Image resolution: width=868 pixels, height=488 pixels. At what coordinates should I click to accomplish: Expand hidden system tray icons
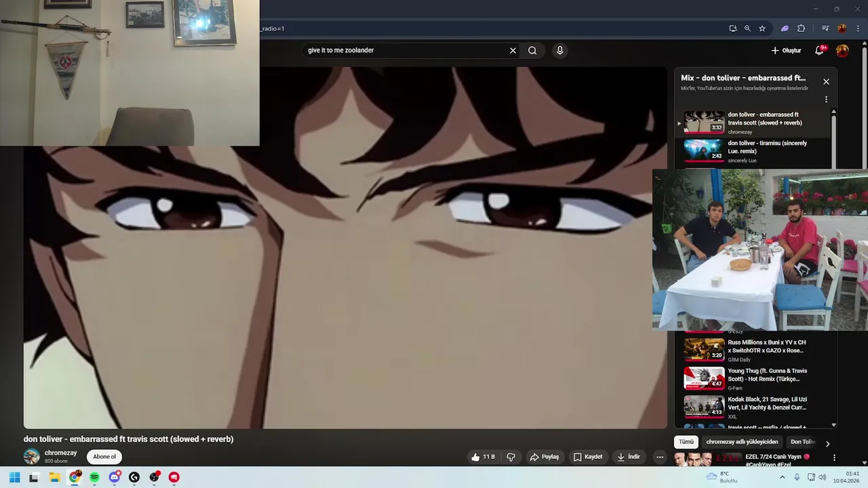[x=782, y=477]
